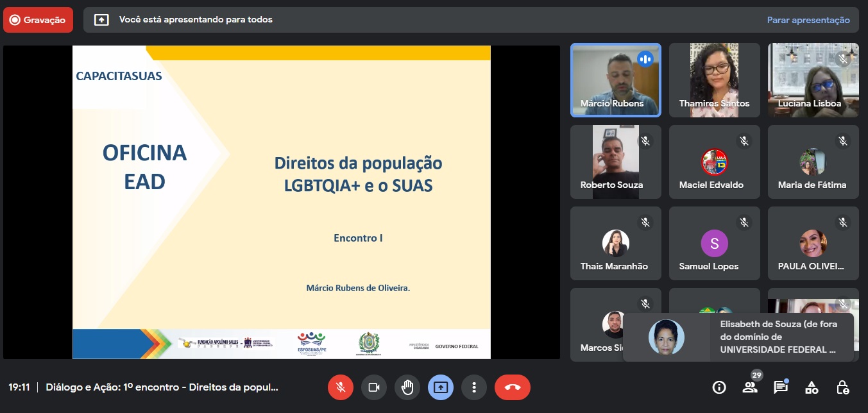Click the red Gravação recording indicator
This screenshot has height=413, width=868.
38,20
